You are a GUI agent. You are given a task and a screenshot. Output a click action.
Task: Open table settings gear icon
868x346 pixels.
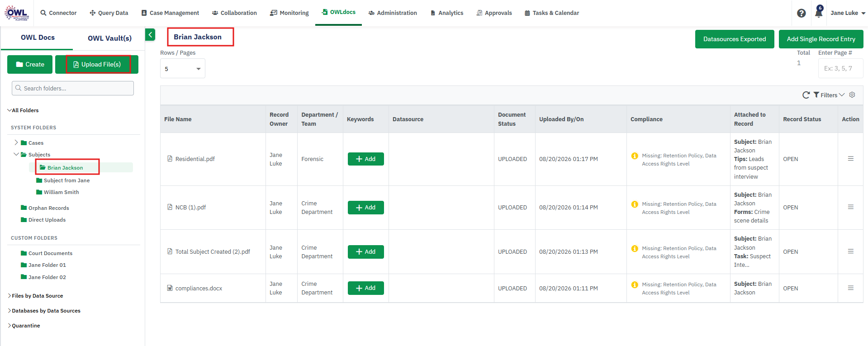click(x=852, y=95)
